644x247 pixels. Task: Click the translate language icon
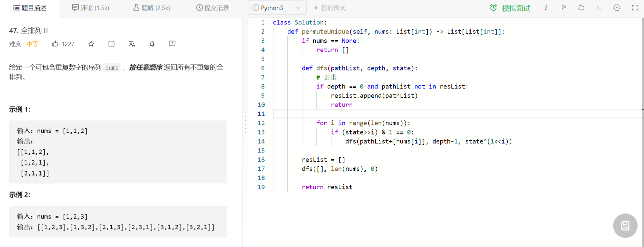point(132,44)
